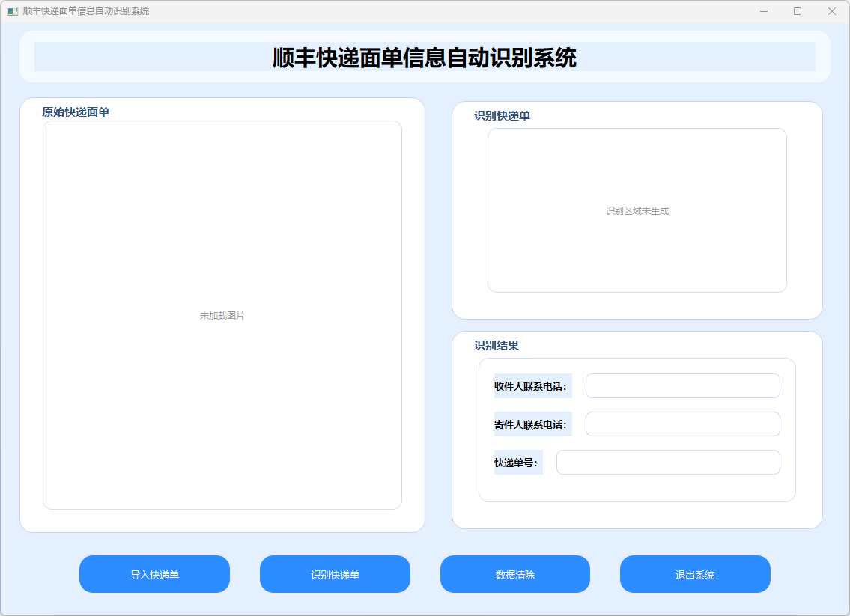Start recognition with 识别快递单 button
850x616 pixels.
335,574
